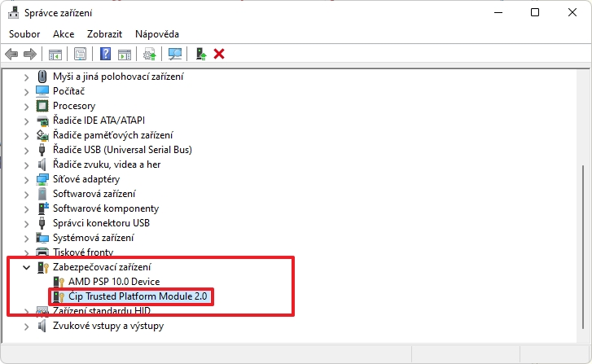Screen dimensions: 592x364
Task: Expand the Procesory category
Action: (x=26, y=107)
